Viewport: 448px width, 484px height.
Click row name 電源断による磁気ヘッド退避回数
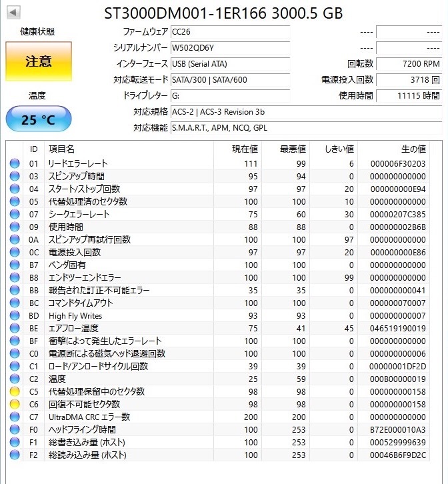[107, 353]
